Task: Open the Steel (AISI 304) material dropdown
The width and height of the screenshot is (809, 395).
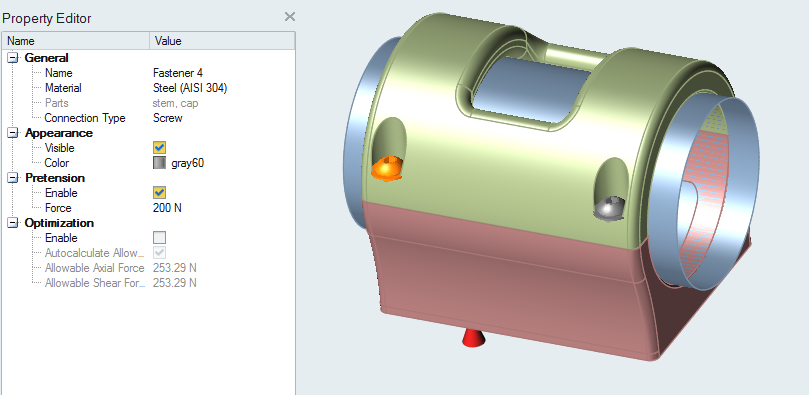Action: click(223, 88)
